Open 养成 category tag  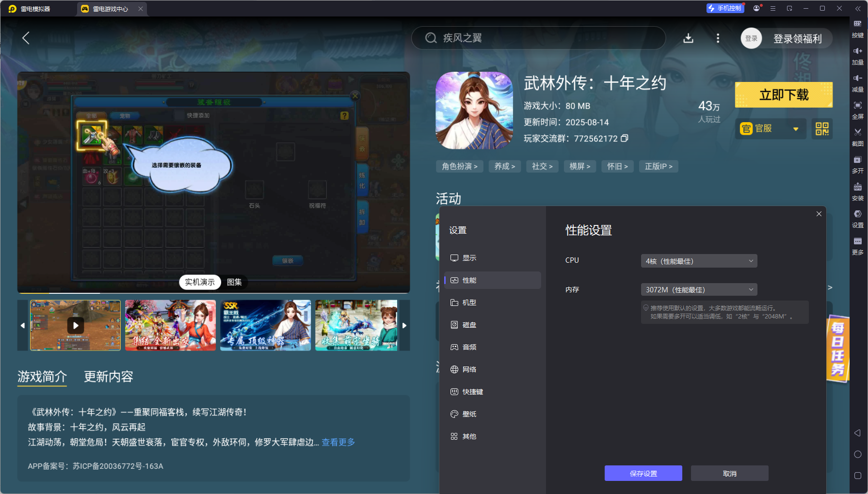pos(505,166)
